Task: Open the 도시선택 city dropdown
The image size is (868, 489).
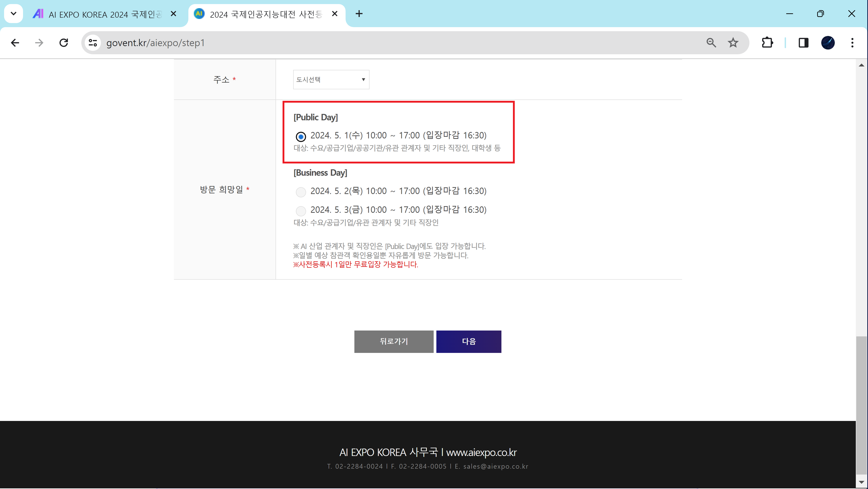Action: point(331,80)
